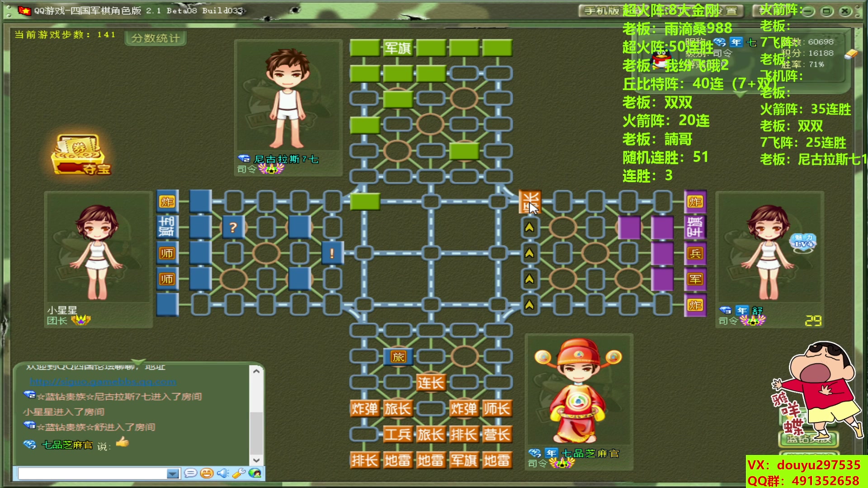
Task: Click the upper 师 marker on left side
Action: click(x=167, y=253)
